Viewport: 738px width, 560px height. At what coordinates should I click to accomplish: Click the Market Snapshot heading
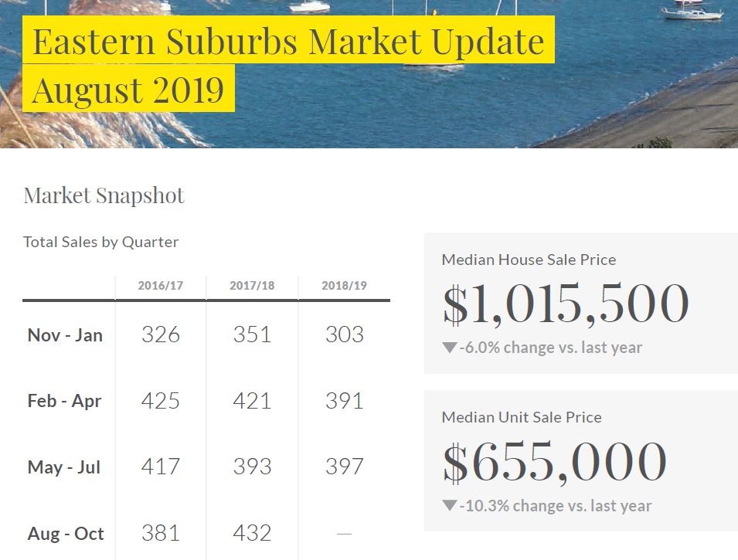coord(104,195)
